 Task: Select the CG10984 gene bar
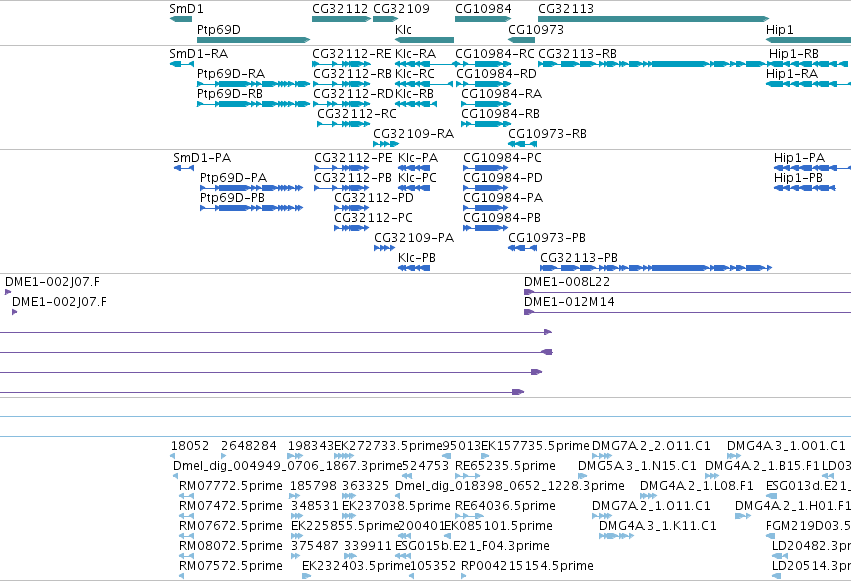[x=483, y=19]
